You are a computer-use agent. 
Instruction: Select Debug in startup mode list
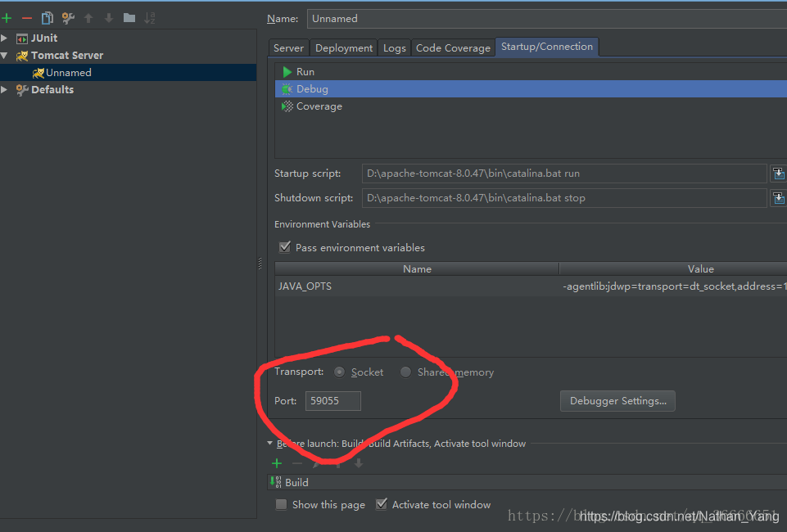click(x=531, y=89)
